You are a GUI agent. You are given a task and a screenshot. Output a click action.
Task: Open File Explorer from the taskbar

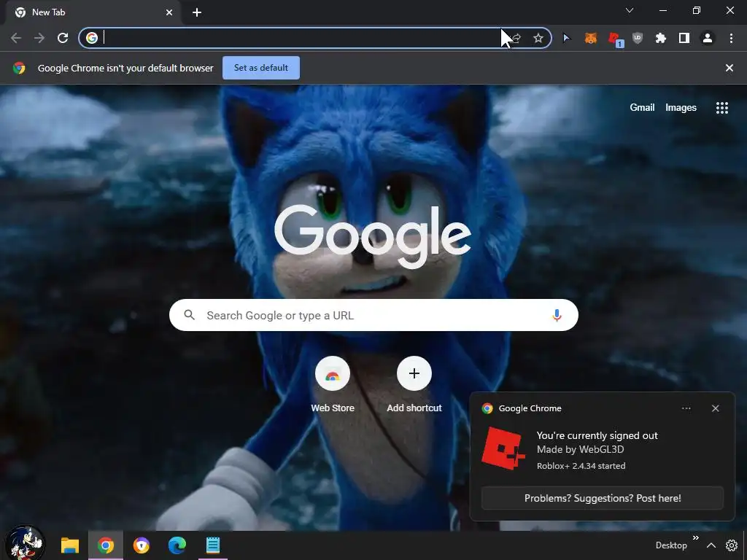click(x=70, y=545)
